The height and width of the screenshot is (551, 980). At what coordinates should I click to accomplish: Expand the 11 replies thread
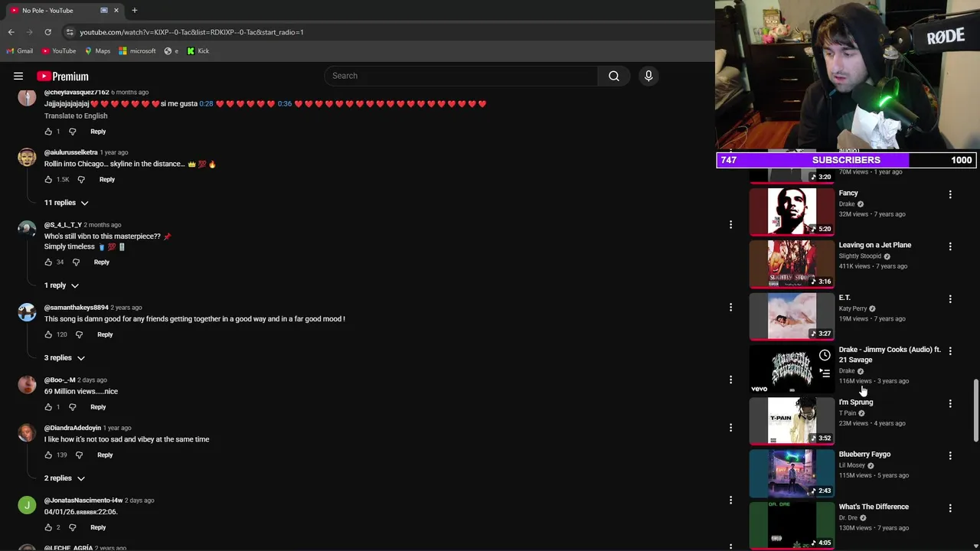pos(67,203)
